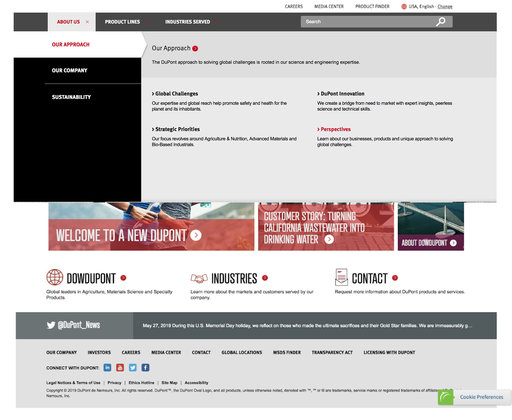Screen dimensions: 512x420
Task: Click the Twitter bird icon in news bar
Action: pos(51,325)
